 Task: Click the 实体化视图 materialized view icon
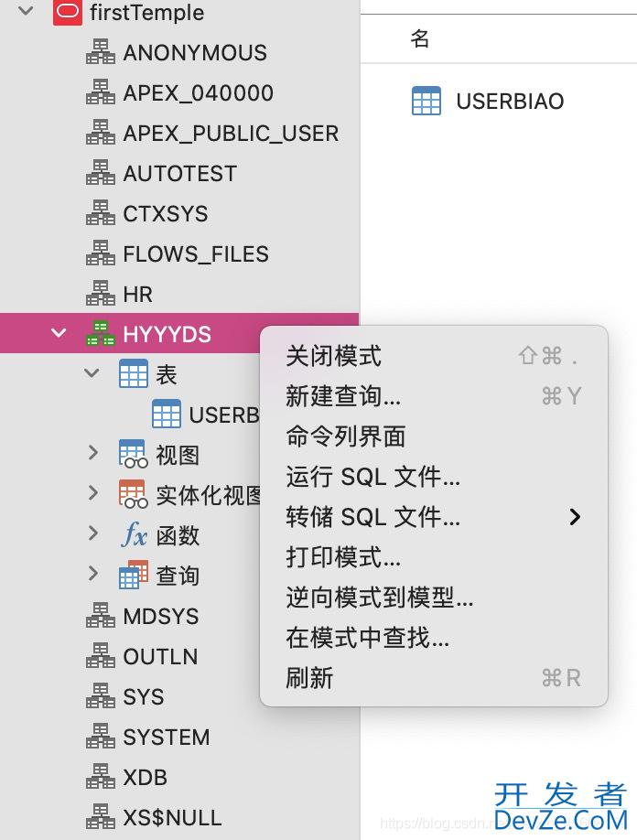pyautogui.click(x=133, y=494)
